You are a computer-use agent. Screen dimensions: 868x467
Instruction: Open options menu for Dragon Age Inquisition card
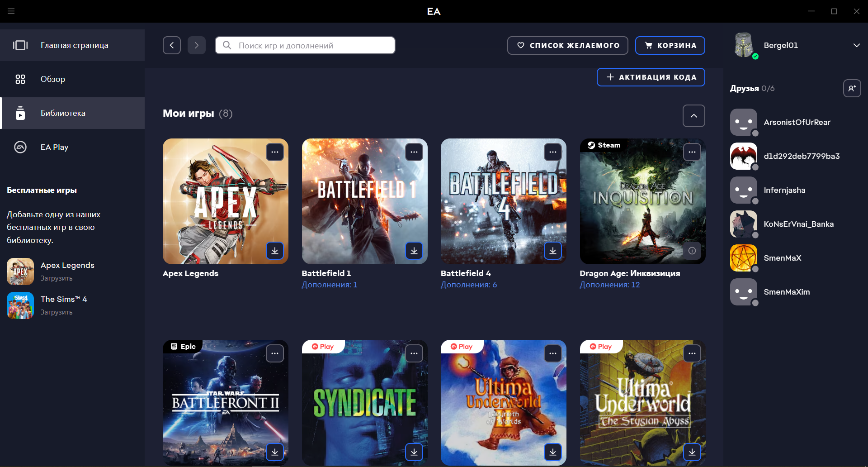692,152
